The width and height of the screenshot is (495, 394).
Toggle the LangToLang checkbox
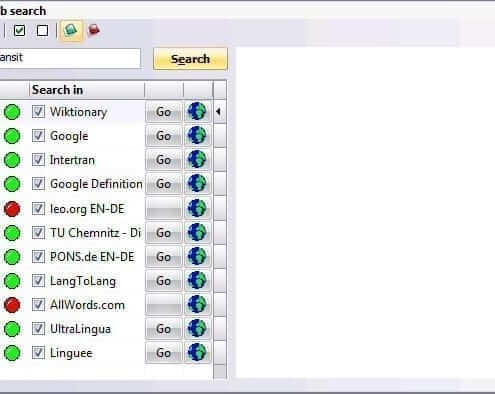38,281
